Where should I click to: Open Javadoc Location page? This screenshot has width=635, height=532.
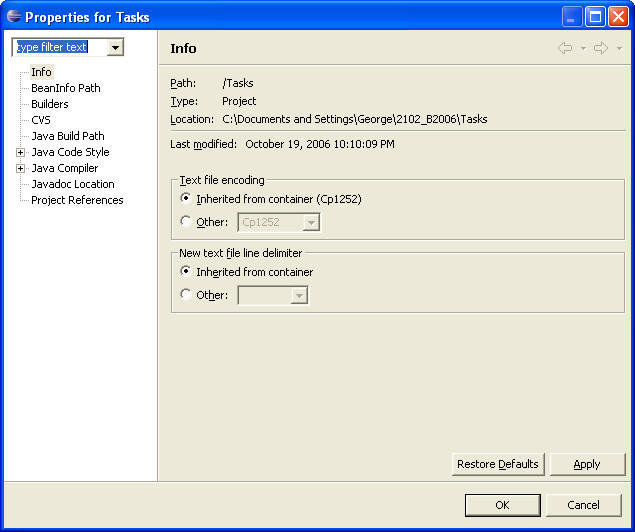click(x=72, y=184)
